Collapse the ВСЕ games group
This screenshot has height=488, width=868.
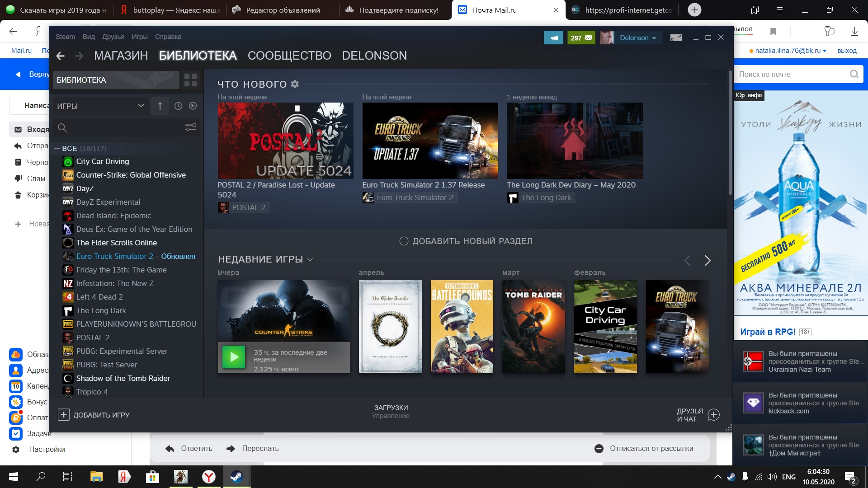pos(57,148)
